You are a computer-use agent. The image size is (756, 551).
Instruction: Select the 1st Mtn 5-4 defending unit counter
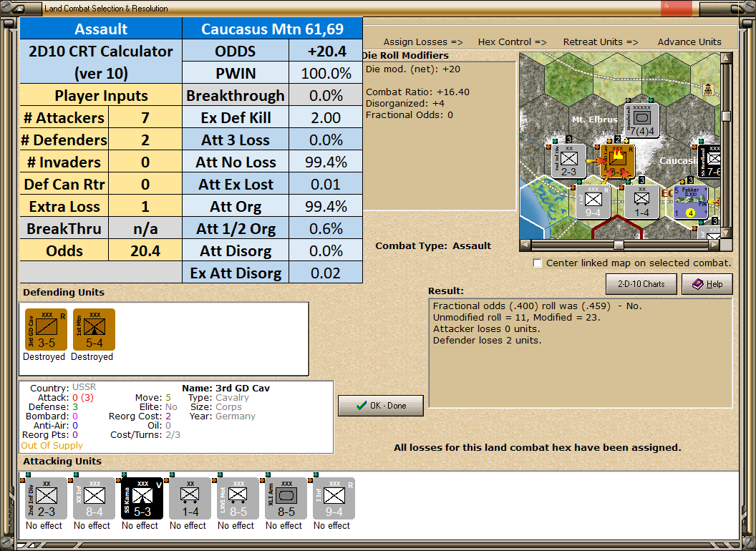tap(94, 329)
